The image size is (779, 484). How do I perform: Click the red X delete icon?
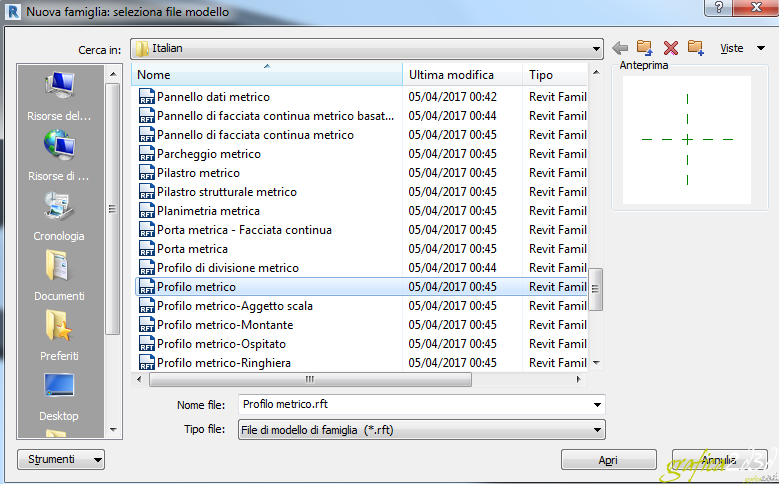(671, 48)
